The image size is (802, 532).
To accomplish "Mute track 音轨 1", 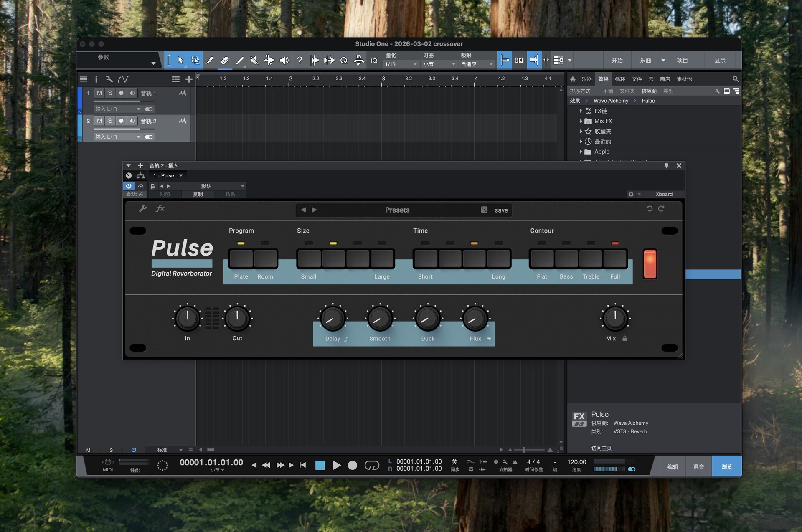I will click(99, 93).
